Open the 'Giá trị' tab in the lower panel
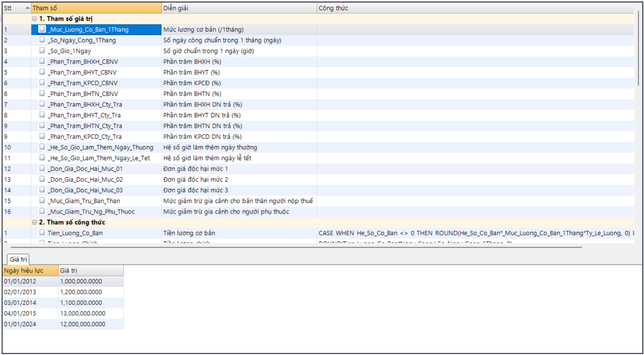The image size is (644, 355). point(18,259)
